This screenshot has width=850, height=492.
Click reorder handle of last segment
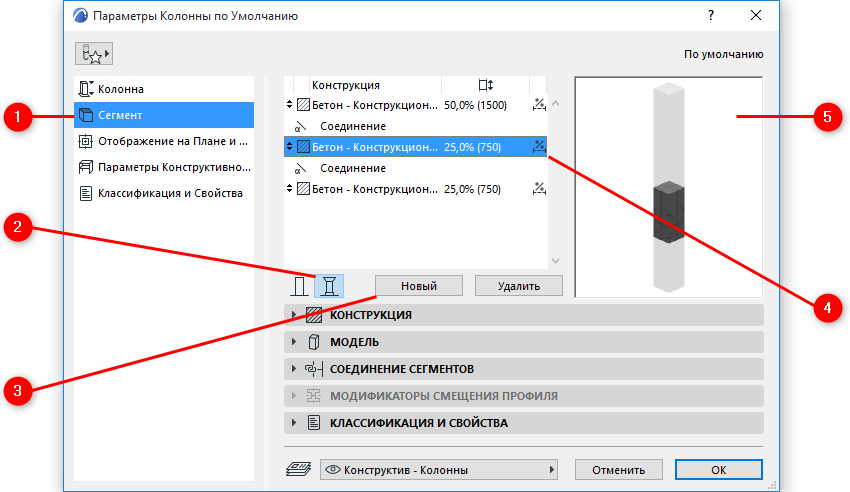289,189
